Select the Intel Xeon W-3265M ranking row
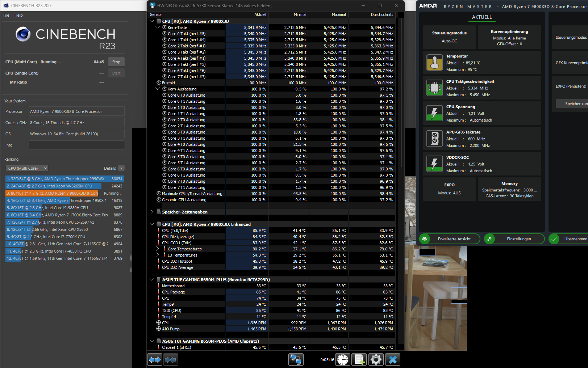 [65, 186]
